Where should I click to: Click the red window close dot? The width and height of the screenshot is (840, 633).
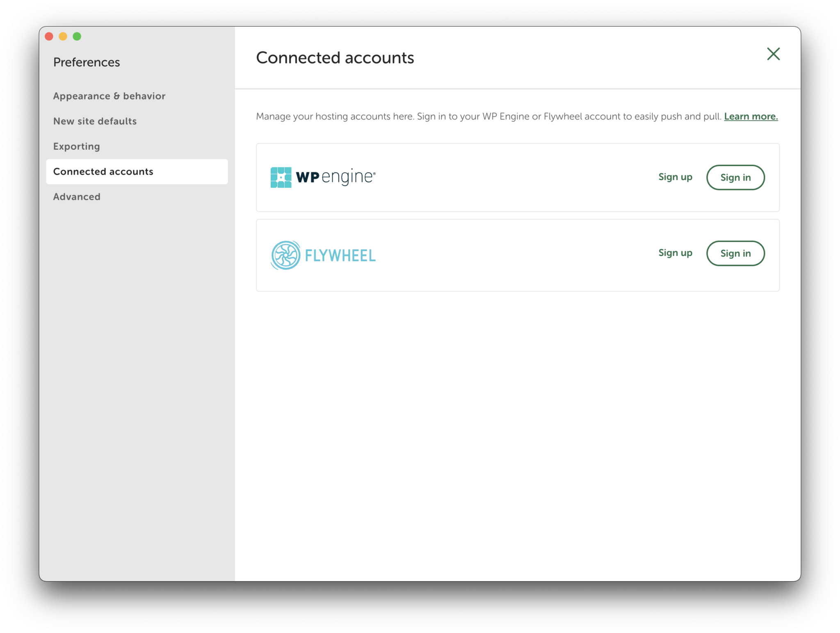point(49,37)
